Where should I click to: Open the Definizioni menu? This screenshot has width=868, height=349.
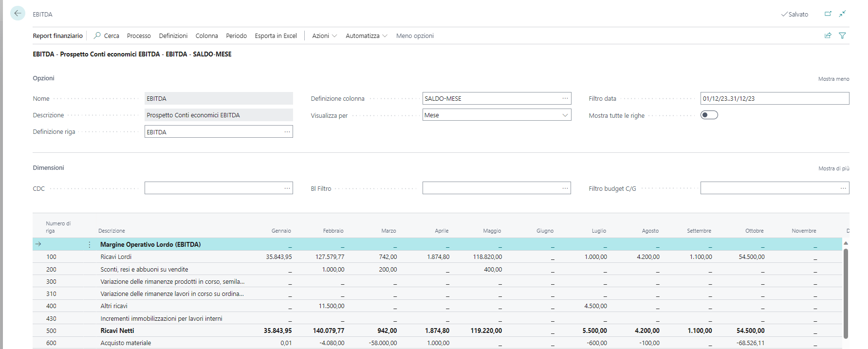(173, 36)
